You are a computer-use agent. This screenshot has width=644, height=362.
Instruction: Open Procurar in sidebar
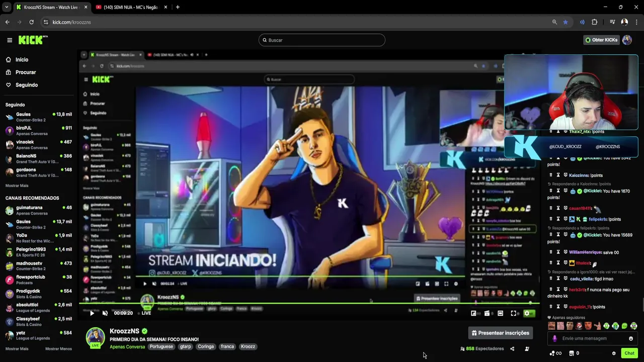pos(21,72)
